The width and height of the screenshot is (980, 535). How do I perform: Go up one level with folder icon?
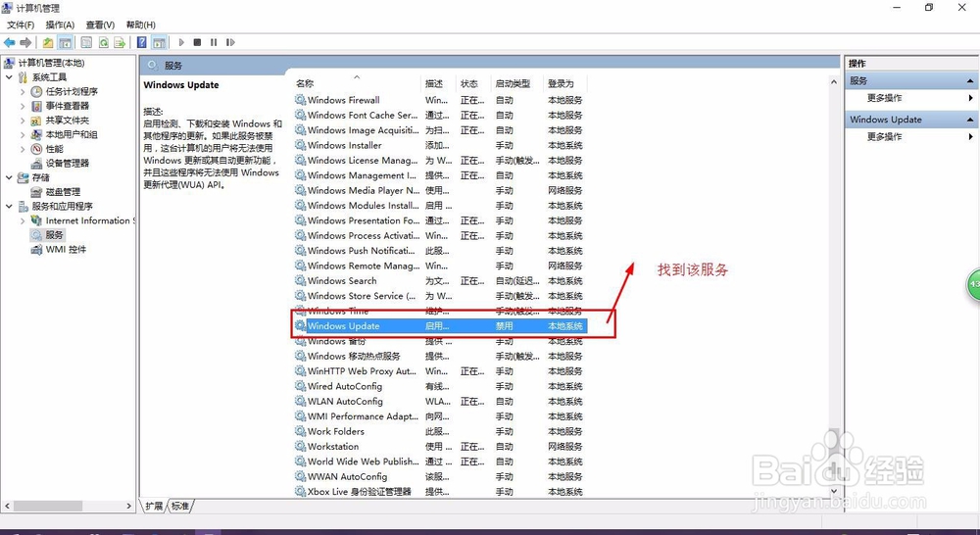coord(48,42)
